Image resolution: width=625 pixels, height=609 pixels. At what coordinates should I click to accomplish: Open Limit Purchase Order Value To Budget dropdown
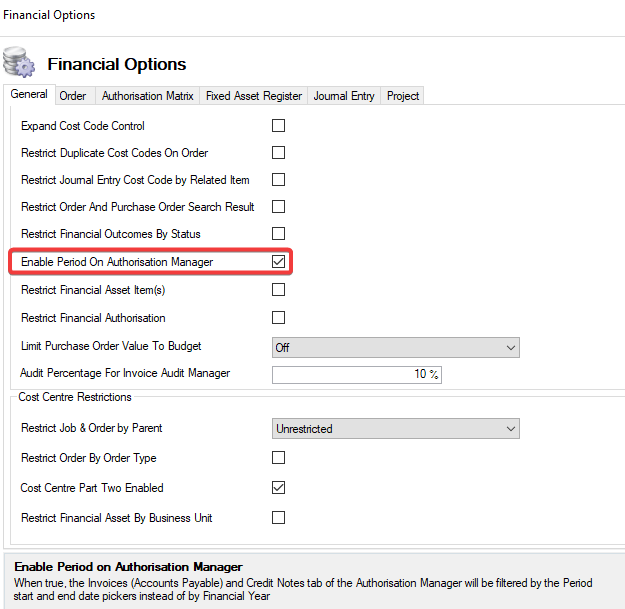tap(396, 347)
